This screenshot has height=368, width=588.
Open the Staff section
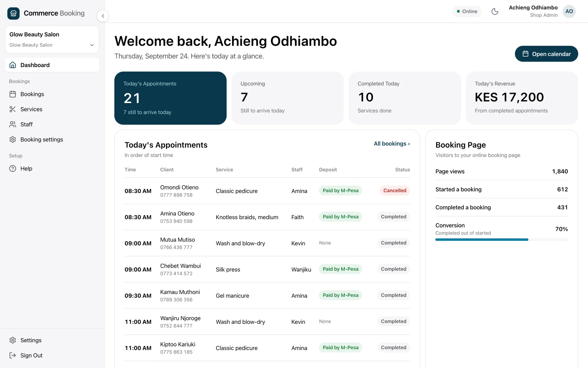26,124
